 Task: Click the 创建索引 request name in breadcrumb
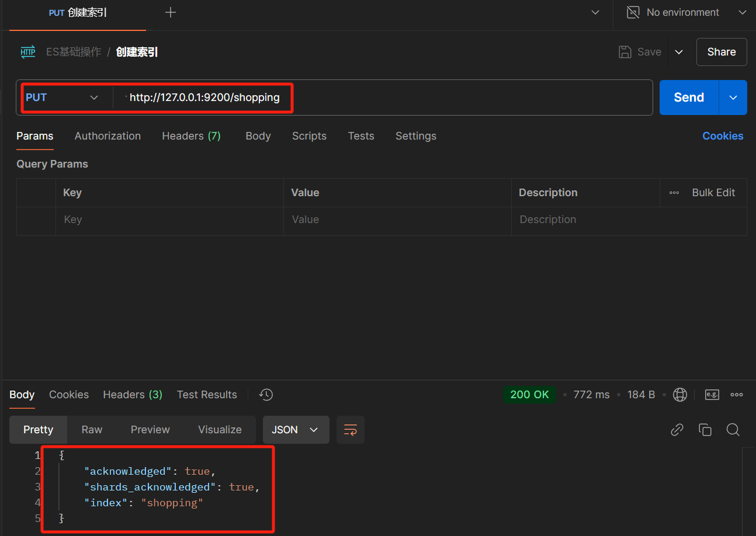(x=137, y=52)
